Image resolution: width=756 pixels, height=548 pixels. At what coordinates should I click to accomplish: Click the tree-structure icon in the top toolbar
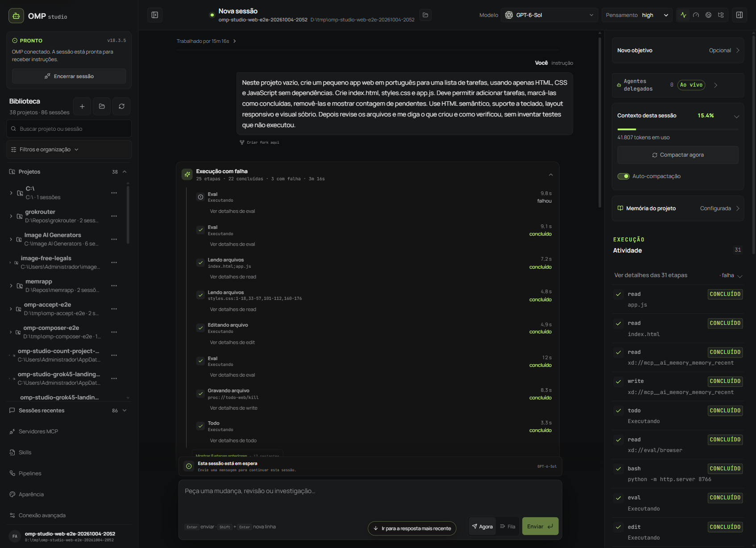pos(721,15)
